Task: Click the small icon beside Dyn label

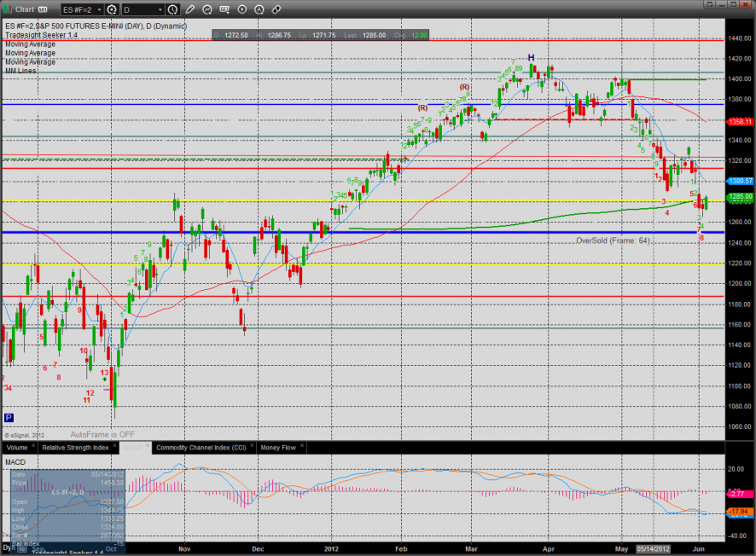Action: tap(21, 549)
